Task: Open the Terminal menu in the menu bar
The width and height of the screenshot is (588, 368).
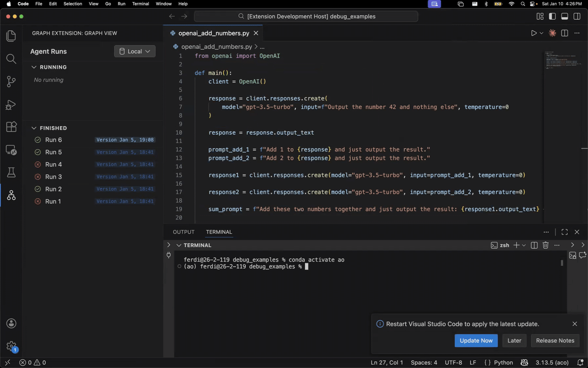Action: (x=141, y=4)
